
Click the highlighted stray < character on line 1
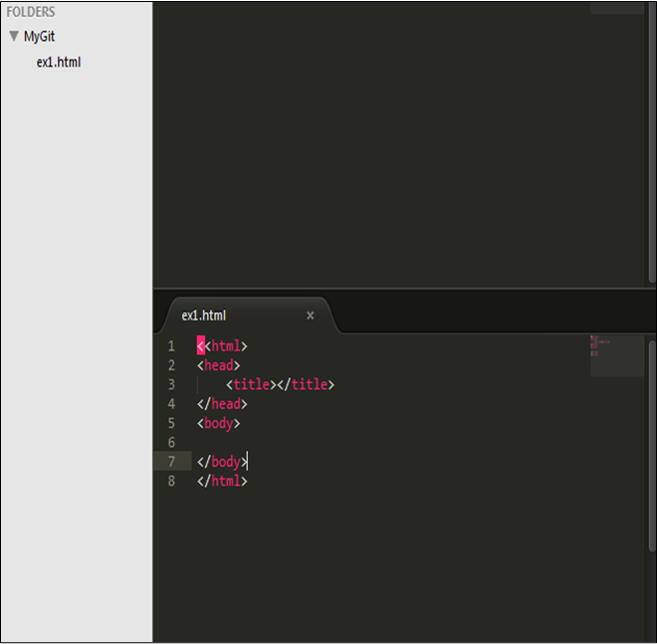point(201,345)
